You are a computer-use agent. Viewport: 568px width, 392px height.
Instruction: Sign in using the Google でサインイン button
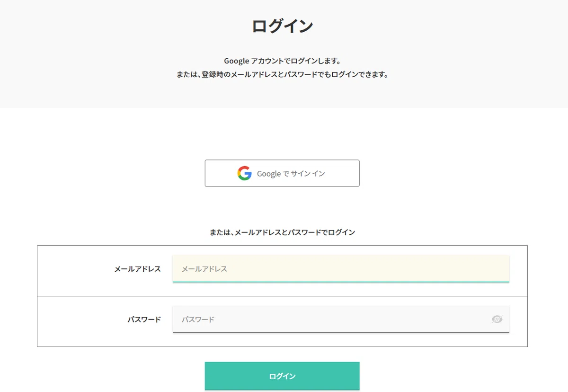point(282,173)
